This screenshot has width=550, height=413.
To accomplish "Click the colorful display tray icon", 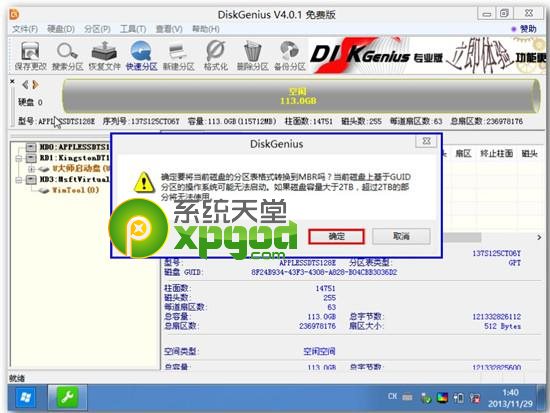I will [x=443, y=398].
